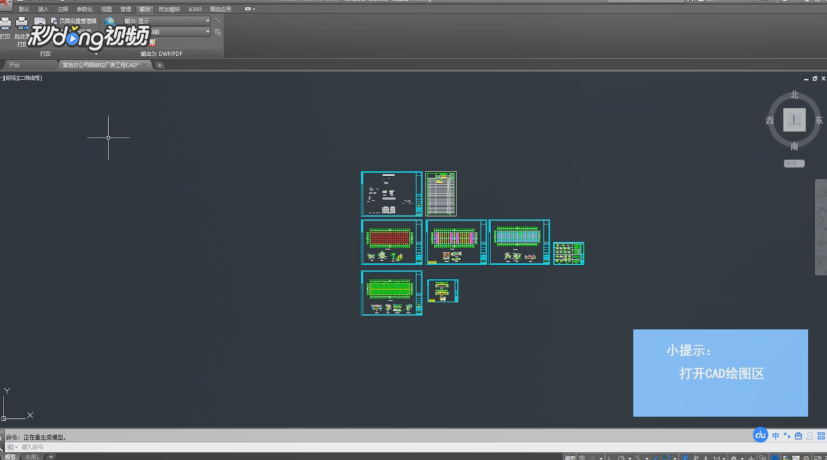The width and height of the screenshot is (827, 460).
Task: Open the WCS dropdown below ViewCube
Action: tap(794, 164)
